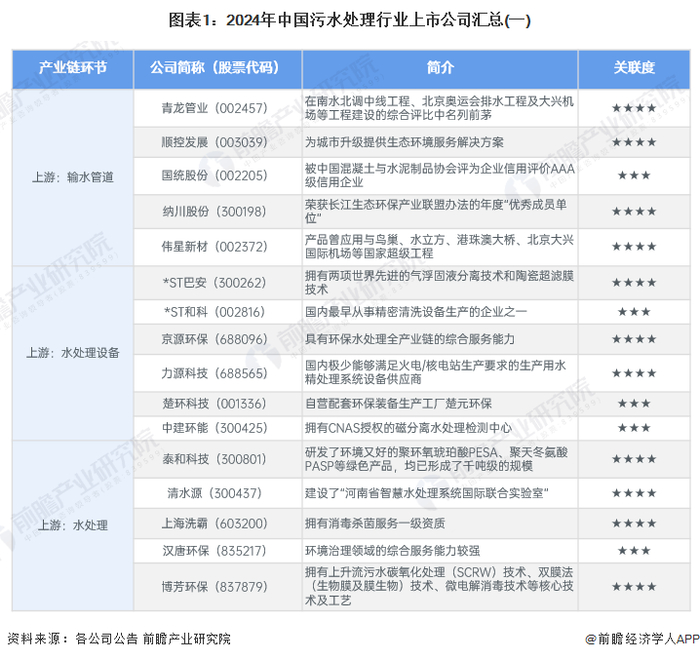Click the star rating in the 博芳环保 row
The width and height of the screenshot is (700, 659).
(634, 586)
